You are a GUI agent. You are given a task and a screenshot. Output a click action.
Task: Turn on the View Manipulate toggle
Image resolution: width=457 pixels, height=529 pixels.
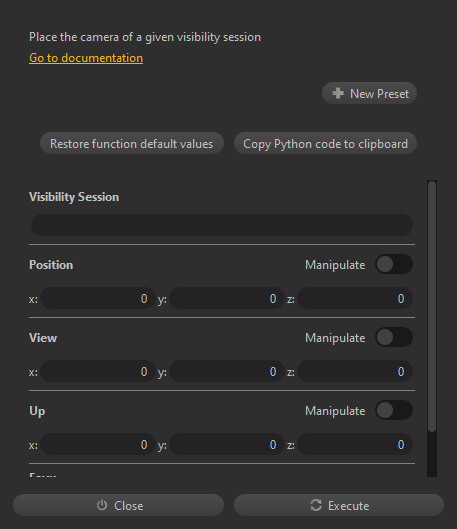pos(394,337)
